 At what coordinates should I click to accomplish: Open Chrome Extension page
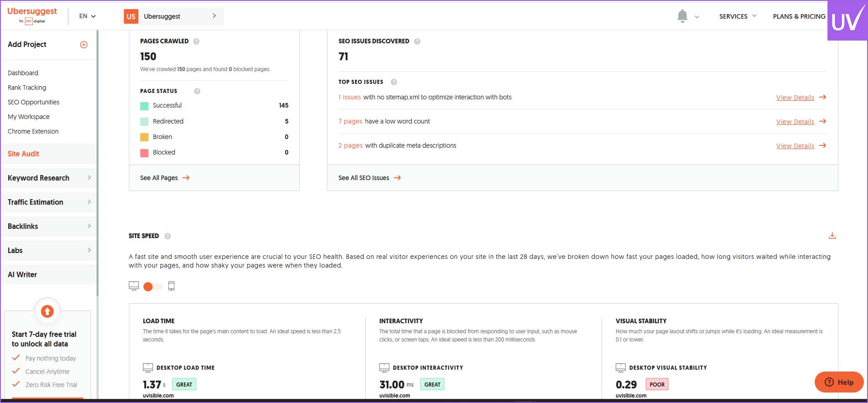click(33, 131)
